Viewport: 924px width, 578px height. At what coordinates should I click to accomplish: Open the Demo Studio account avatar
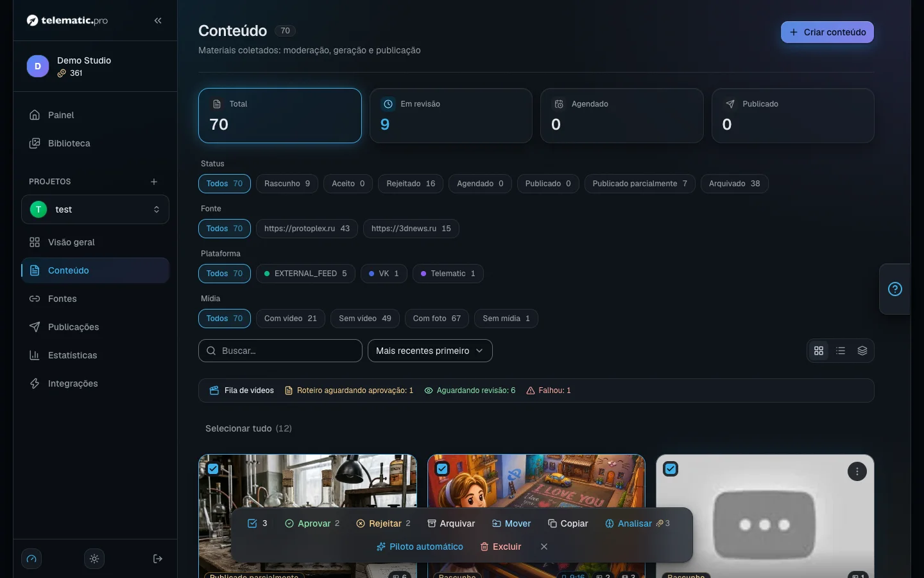[x=38, y=66]
